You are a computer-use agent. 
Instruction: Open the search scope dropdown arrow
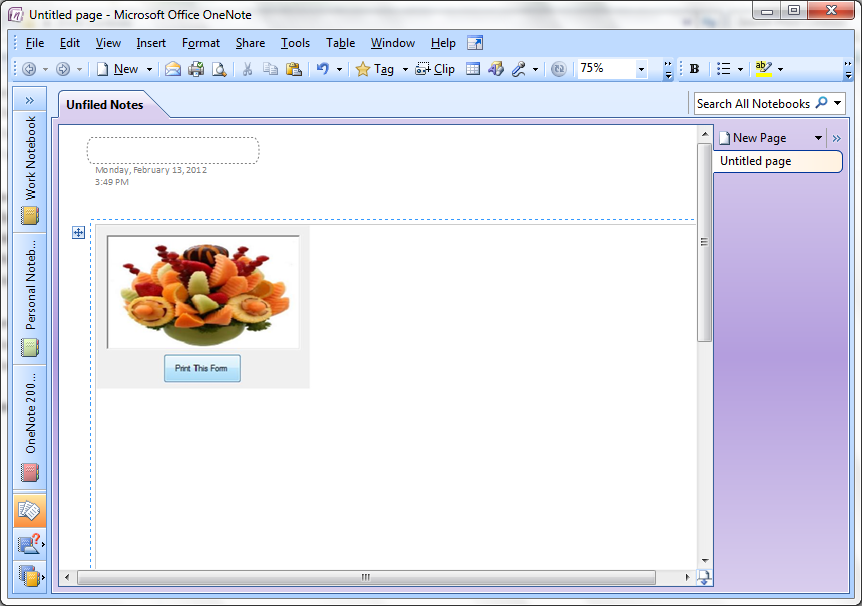pos(837,103)
